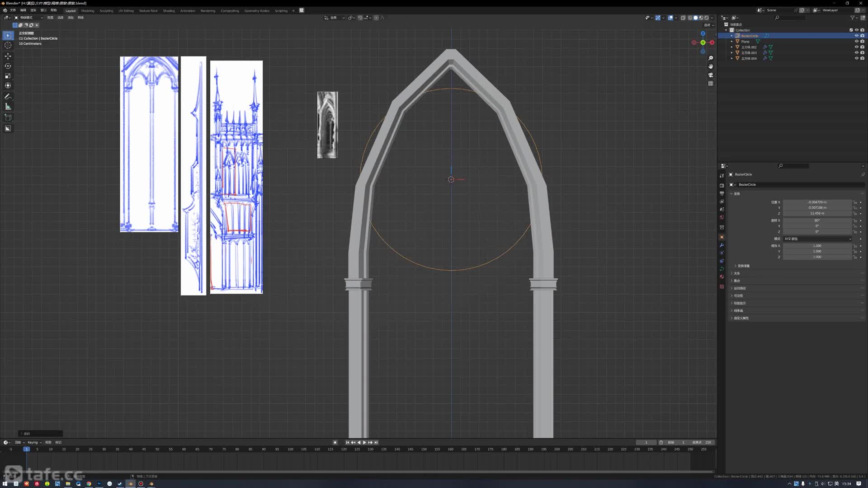Click the blue Z axis gizmo
Screen dimensions: 868x488
(703, 33)
